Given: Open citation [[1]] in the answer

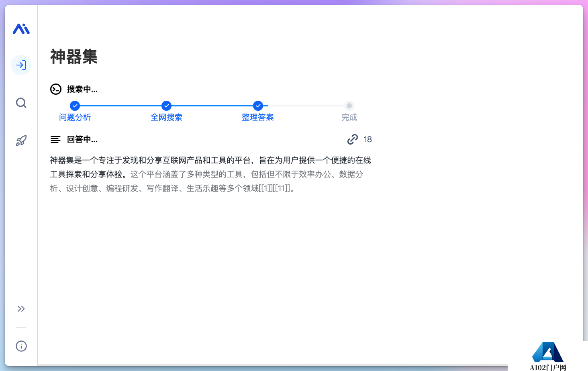Looking at the screenshot, I should [x=266, y=188].
